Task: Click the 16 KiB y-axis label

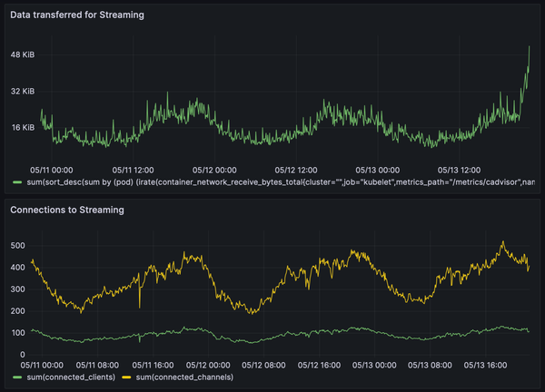Action: [x=23, y=127]
